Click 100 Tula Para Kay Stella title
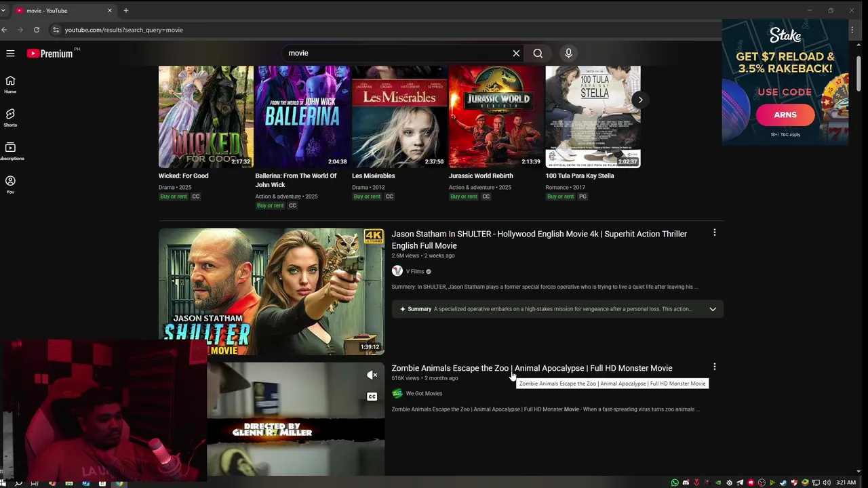The height and width of the screenshot is (488, 868). point(580,176)
